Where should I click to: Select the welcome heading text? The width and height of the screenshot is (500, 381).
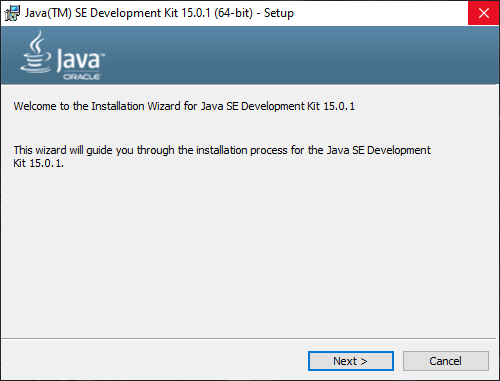click(184, 106)
